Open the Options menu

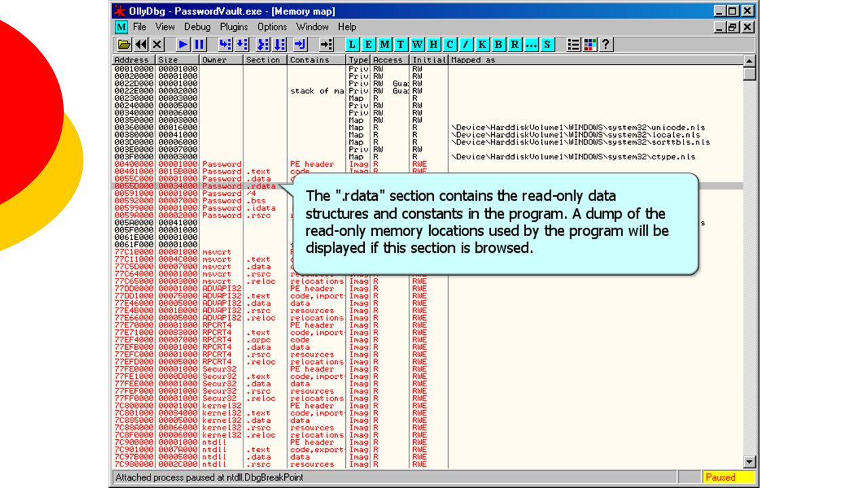point(272,27)
